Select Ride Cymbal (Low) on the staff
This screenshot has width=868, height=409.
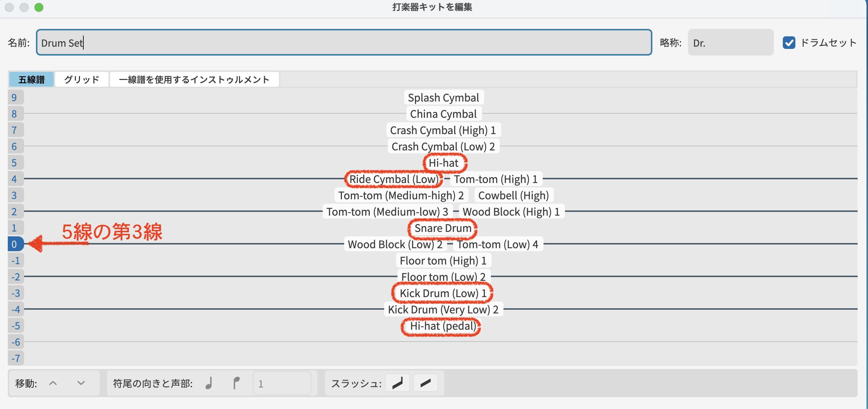click(x=394, y=179)
